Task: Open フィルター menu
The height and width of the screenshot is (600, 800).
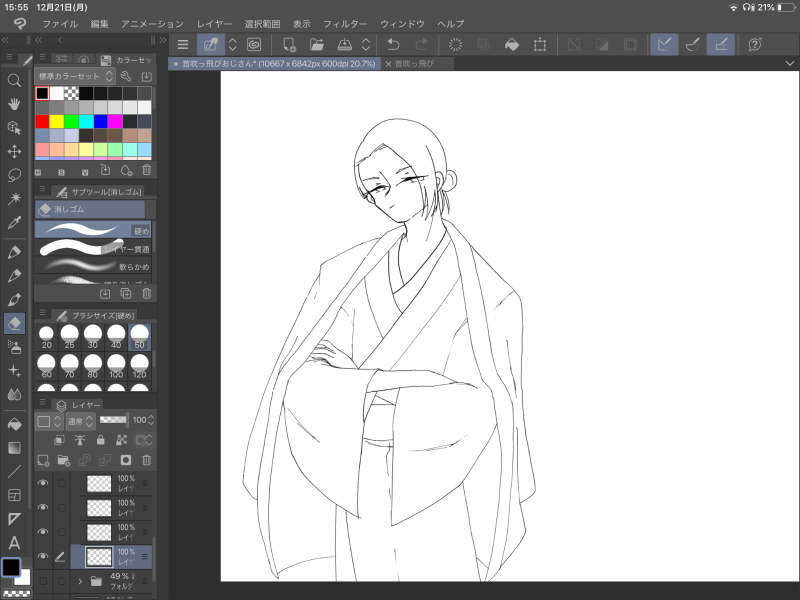Action: click(x=345, y=23)
